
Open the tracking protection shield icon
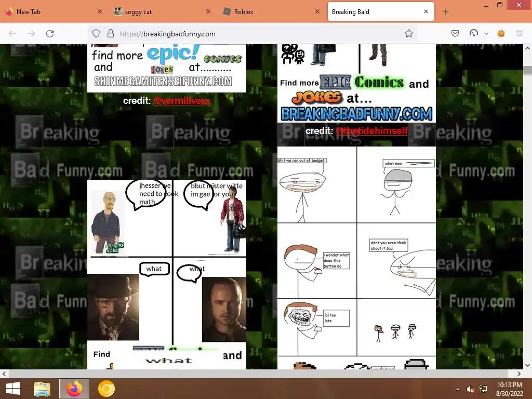(96, 33)
